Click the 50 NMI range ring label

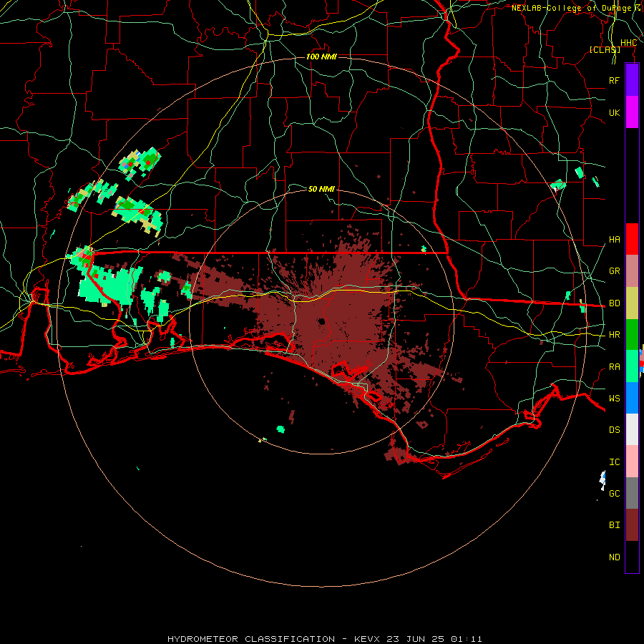click(321, 189)
